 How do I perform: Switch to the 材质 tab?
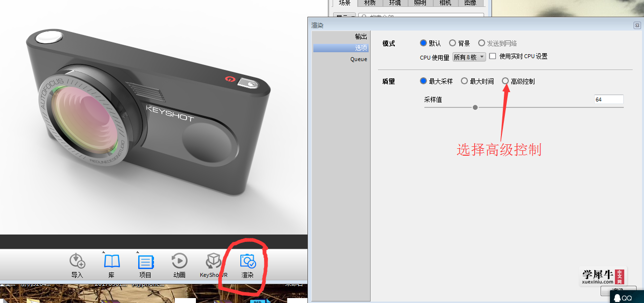[x=370, y=3]
